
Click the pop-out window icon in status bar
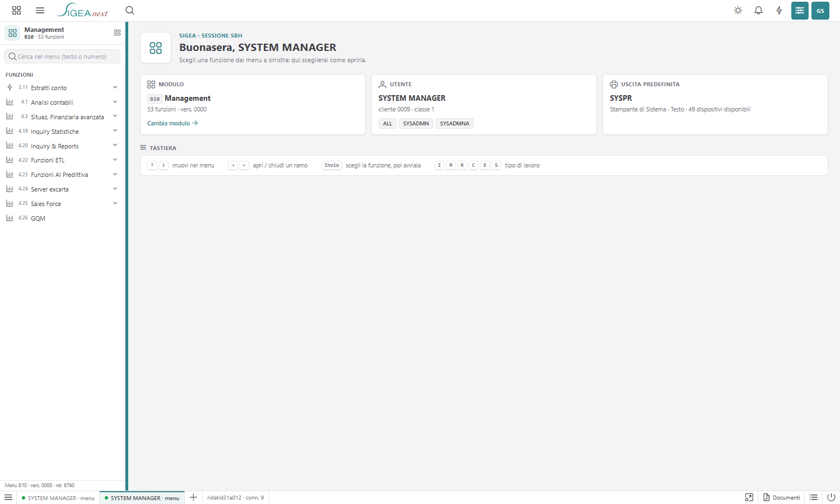[749, 497]
